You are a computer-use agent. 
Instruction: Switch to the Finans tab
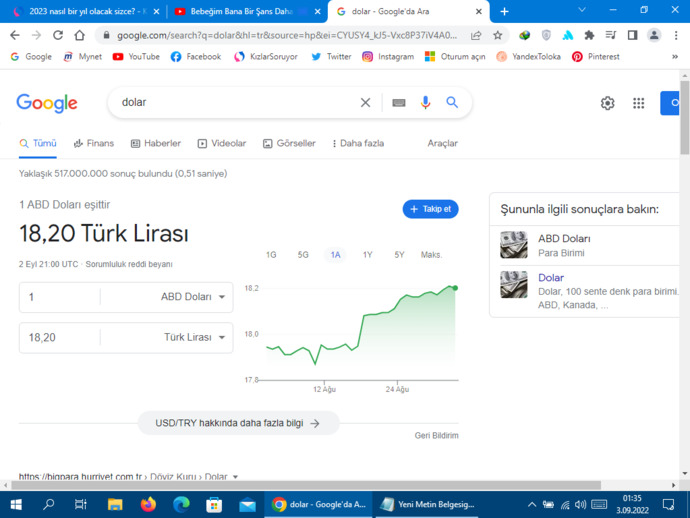point(94,143)
